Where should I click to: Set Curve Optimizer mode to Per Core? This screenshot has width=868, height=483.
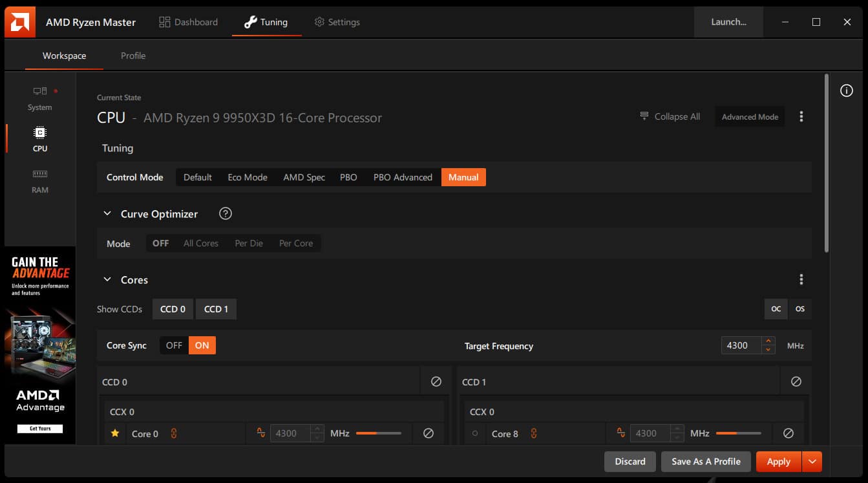pyautogui.click(x=296, y=243)
